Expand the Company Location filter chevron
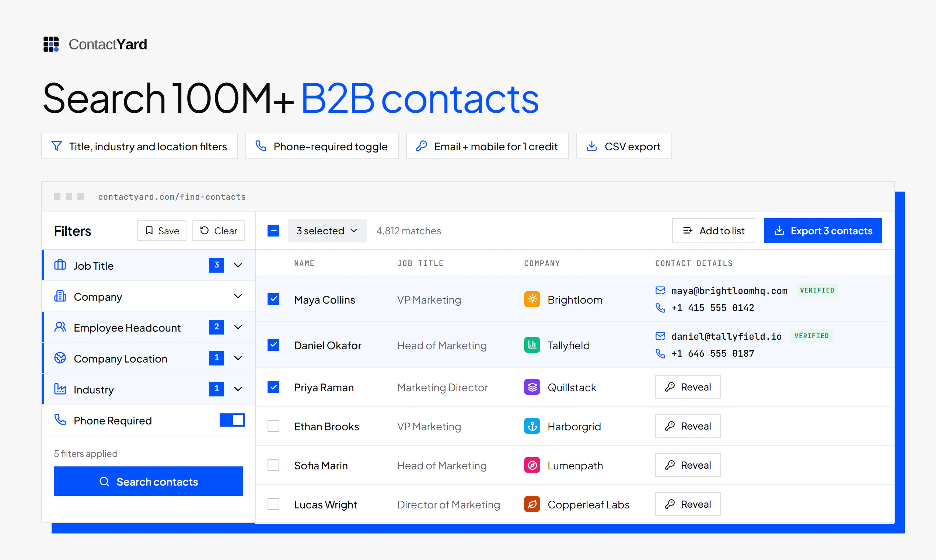936x560 pixels. pyautogui.click(x=238, y=358)
